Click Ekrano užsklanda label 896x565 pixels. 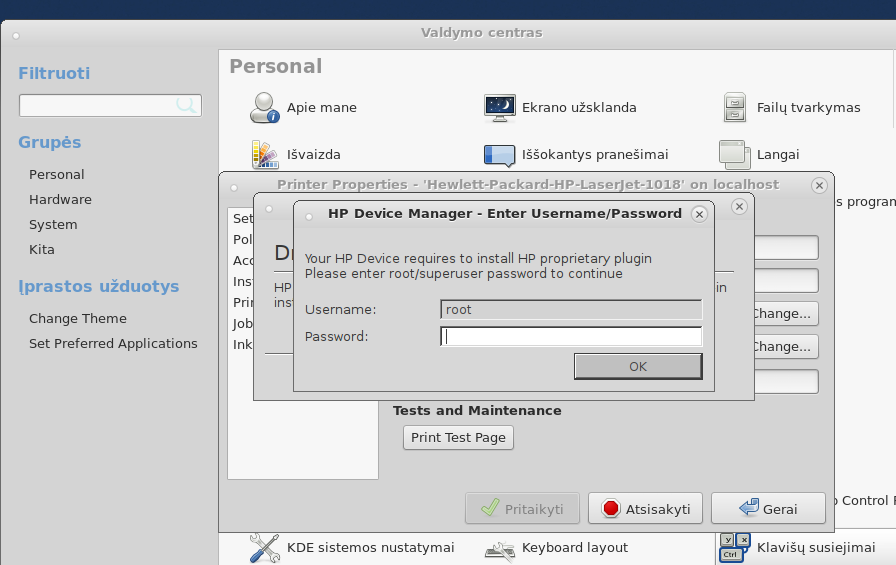click(579, 107)
